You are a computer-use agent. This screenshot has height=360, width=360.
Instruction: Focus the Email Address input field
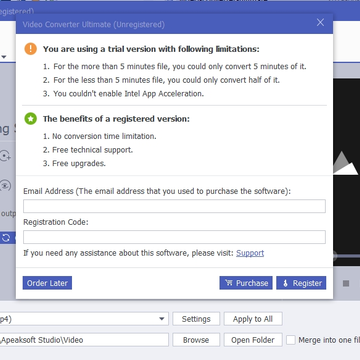[174, 206]
